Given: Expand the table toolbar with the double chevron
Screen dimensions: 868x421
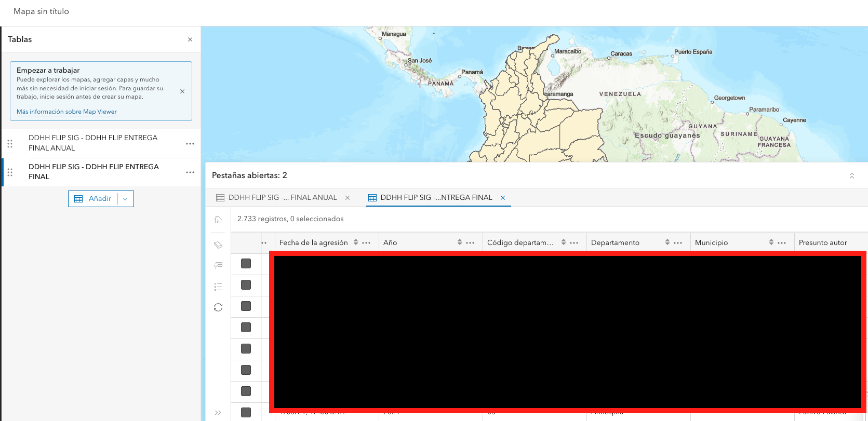Looking at the screenshot, I should coord(218,413).
